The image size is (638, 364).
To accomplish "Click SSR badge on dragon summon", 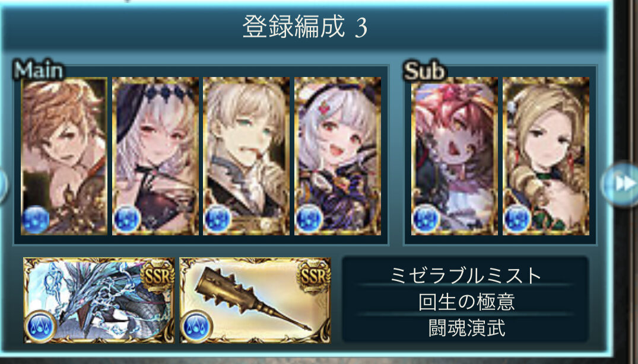I will (x=158, y=277).
